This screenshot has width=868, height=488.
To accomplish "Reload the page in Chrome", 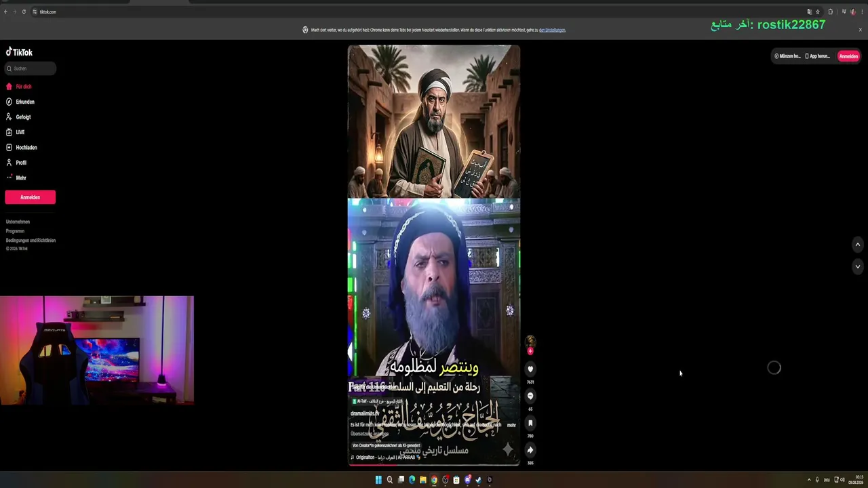I will click(x=24, y=12).
